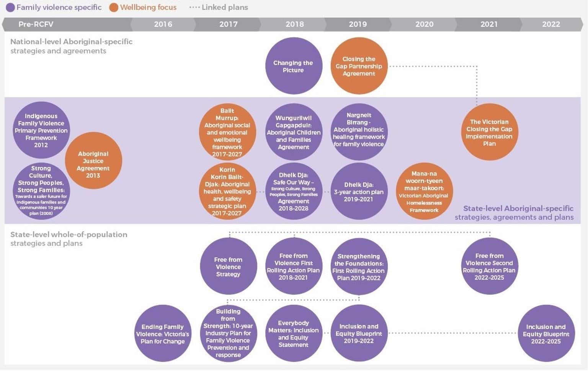
Task: Click the Mana-na woorn-tyeen maar-takoort circle
Action: coord(424,191)
